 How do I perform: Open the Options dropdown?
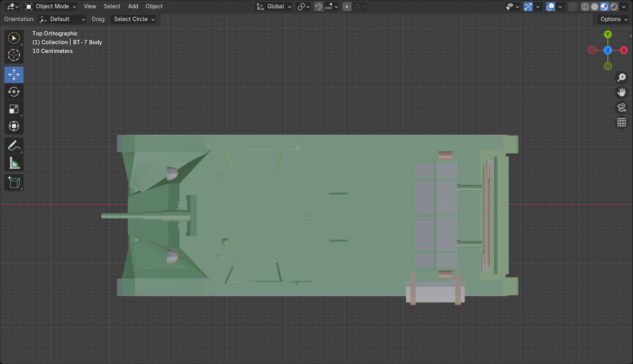coord(613,19)
